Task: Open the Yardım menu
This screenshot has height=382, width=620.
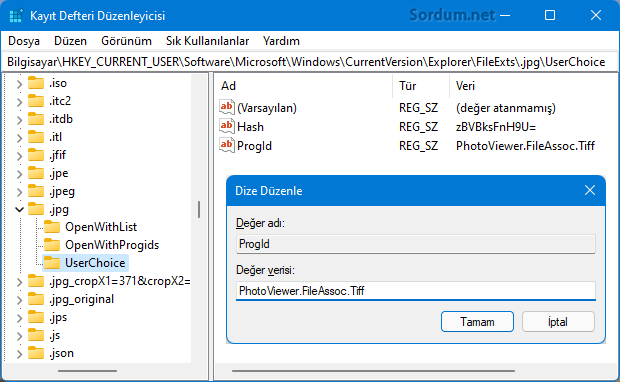Action: pyautogui.click(x=281, y=41)
